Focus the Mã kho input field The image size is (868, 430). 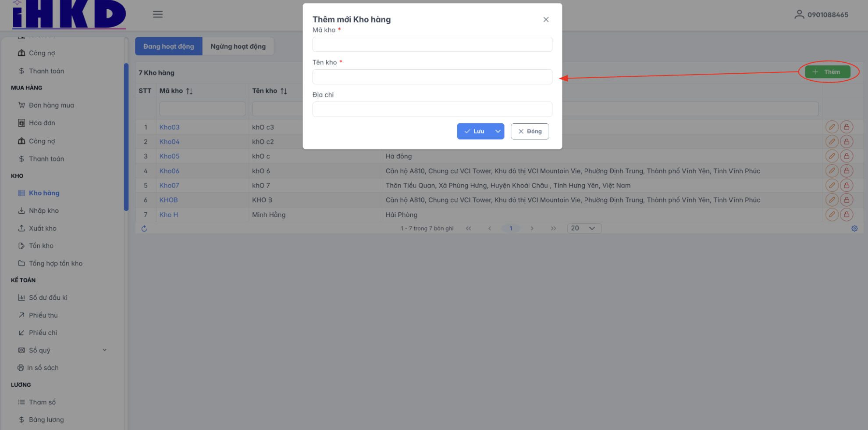click(432, 44)
